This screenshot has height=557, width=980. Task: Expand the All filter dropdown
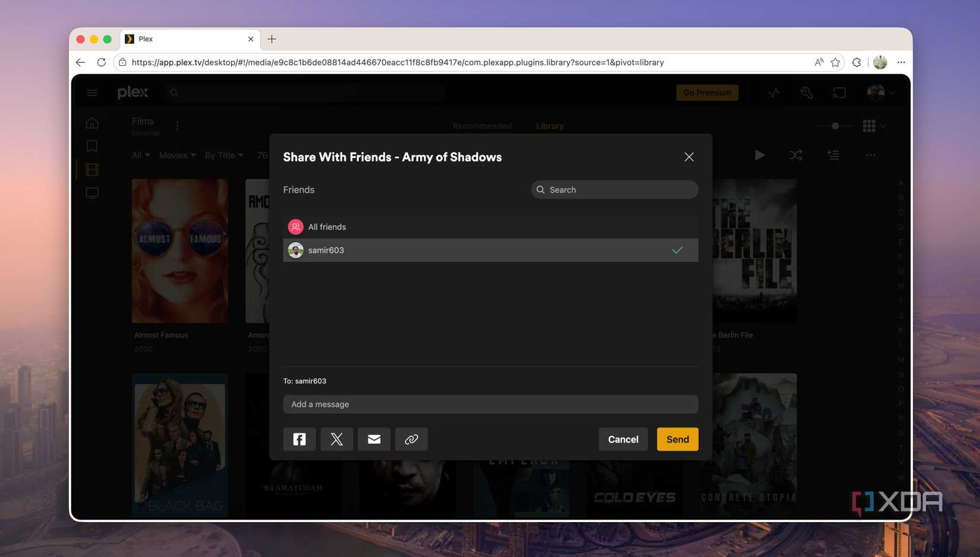(x=141, y=155)
